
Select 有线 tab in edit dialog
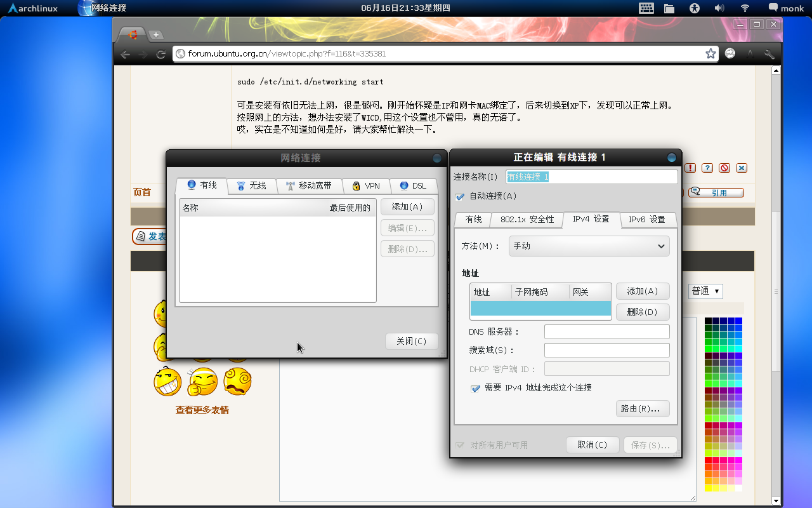pyautogui.click(x=473, y=219)
